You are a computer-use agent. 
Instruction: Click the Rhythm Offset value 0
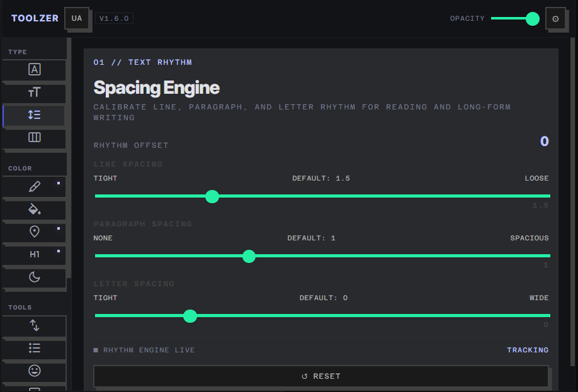click(545, 141)
